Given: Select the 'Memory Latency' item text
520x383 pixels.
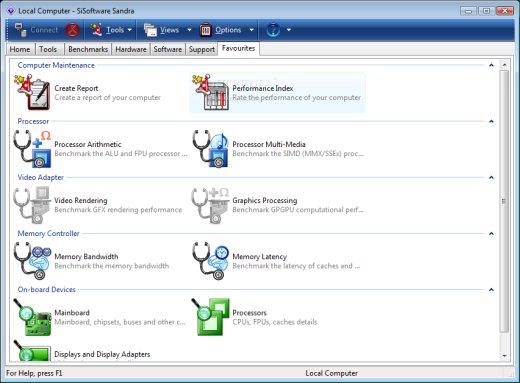Looking at the screenshot, I should pyautogui.click(x=260, y=257).
